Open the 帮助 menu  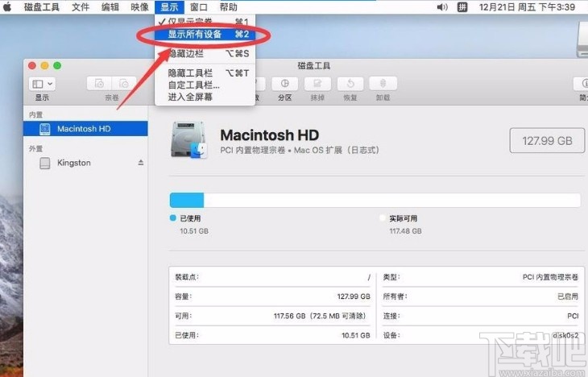click(228, 7)
